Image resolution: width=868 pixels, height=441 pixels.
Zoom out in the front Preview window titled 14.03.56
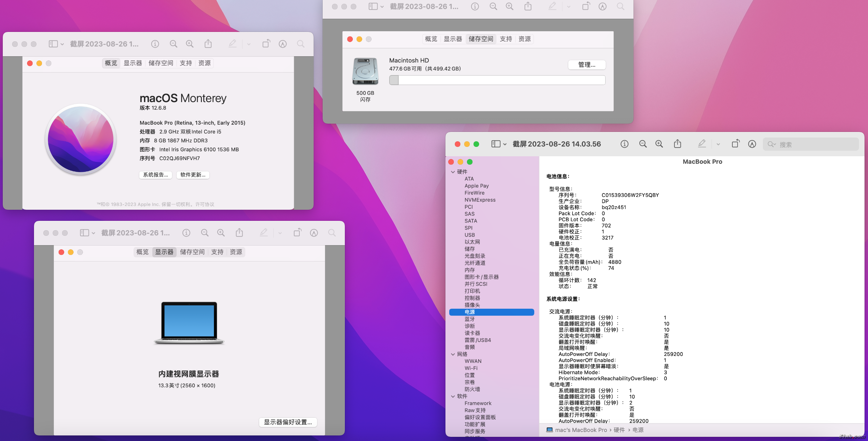[x=643, y=144]
